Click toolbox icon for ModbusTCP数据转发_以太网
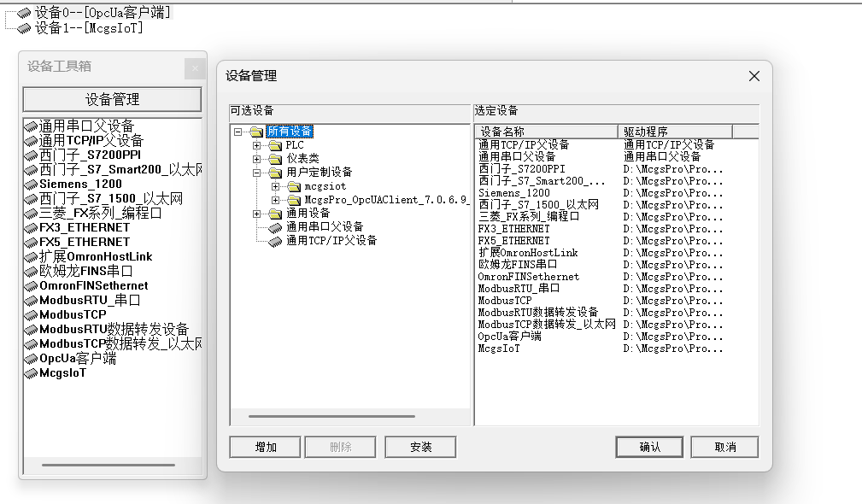862x504 pixels. (32, 344)
